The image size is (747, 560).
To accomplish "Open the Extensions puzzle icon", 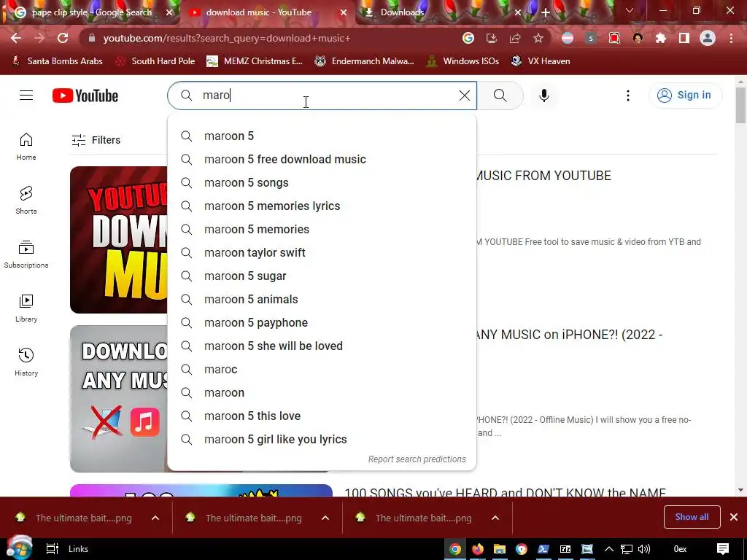I will [661, 38].
